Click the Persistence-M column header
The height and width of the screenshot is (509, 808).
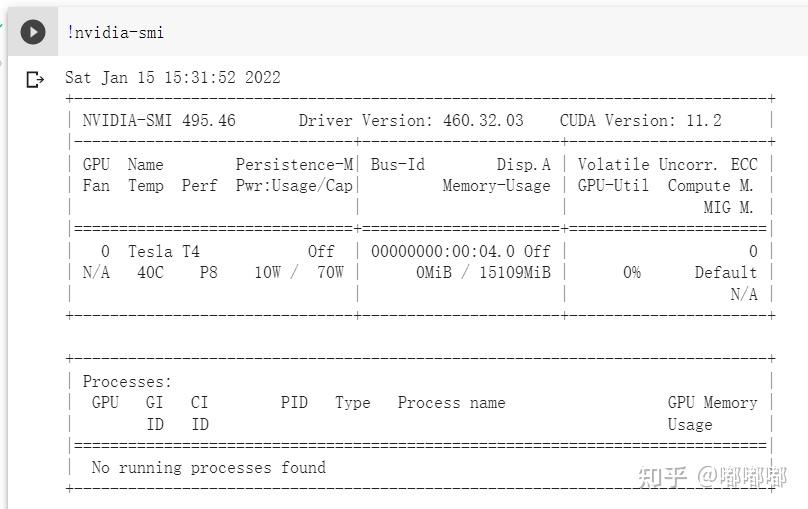click(x=294, y=164)
